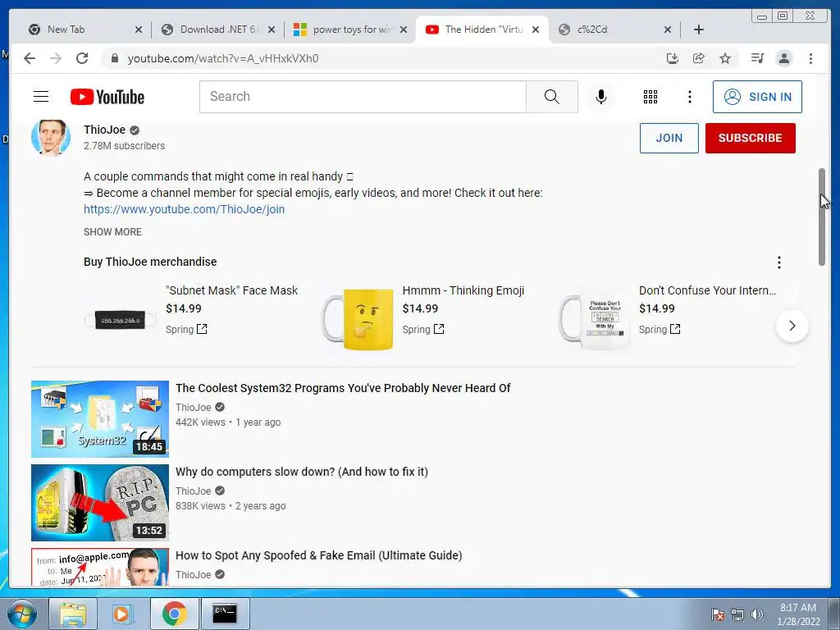Open ThioJoe channel name link
840x630 pixels.
coord(104,130)
